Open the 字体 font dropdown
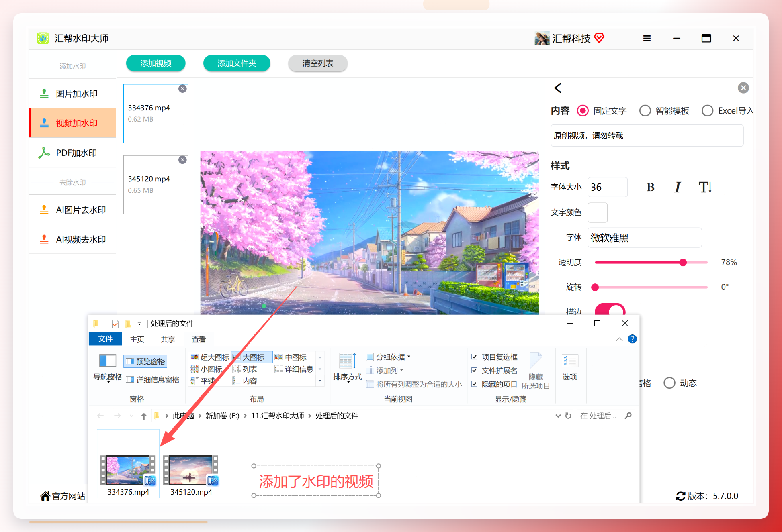This screenshot has height=532, width=782. [645, 238]
